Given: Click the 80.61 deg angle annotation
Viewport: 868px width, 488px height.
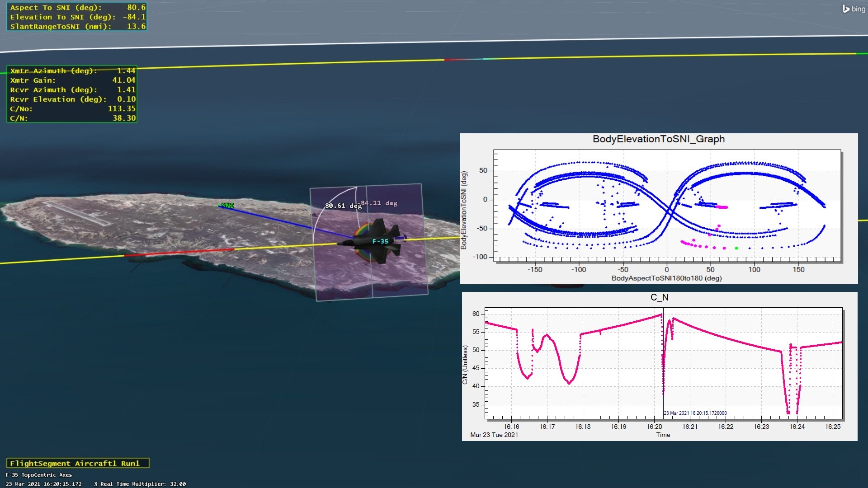Looking at the screenshot, I should [342, 206].
